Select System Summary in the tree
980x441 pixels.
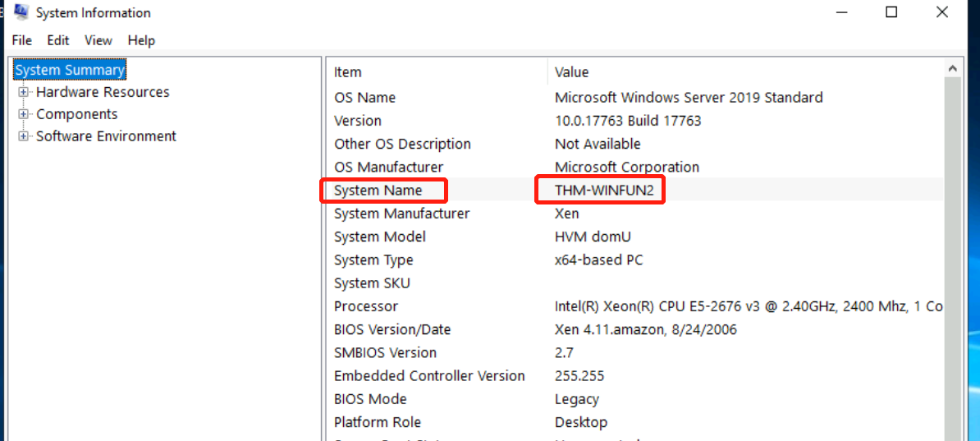70,70
